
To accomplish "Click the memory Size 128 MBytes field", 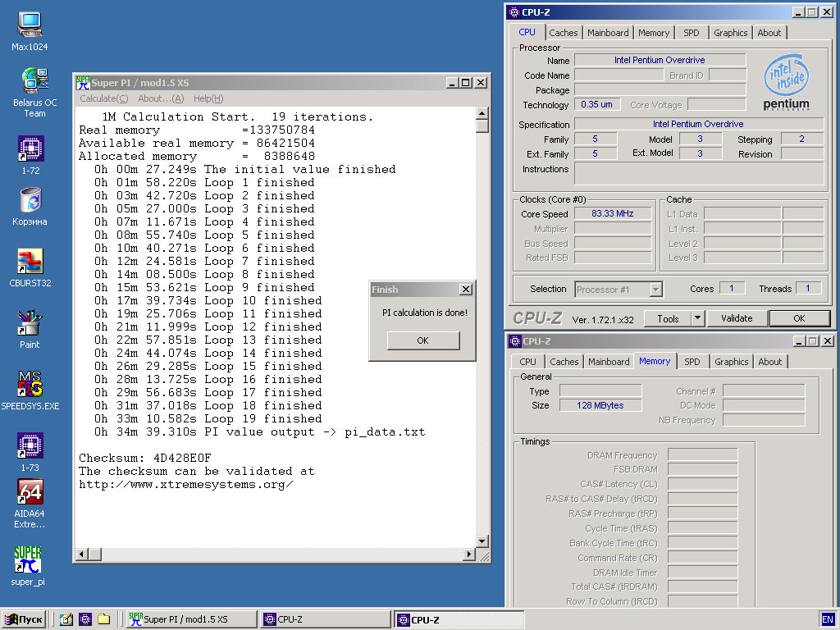I will coord(600,405).
